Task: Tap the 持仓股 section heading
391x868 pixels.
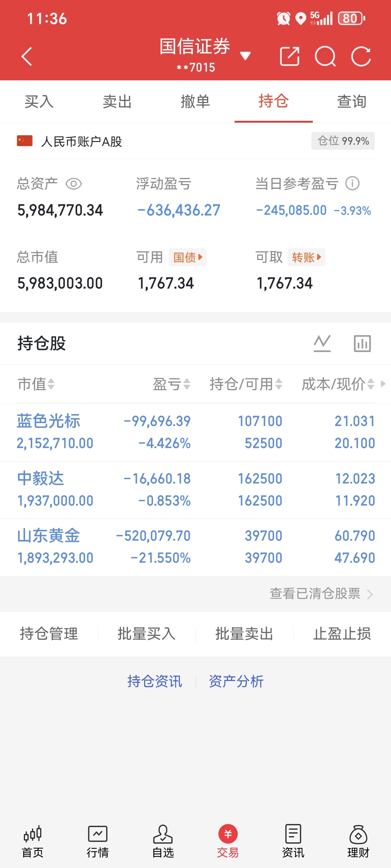Action: coord(42,343)
